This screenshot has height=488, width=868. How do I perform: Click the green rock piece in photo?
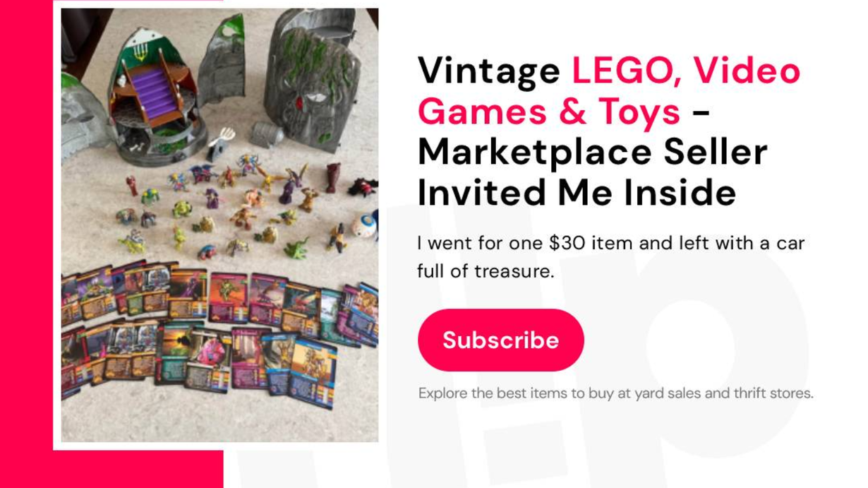(x=222, y=60)
